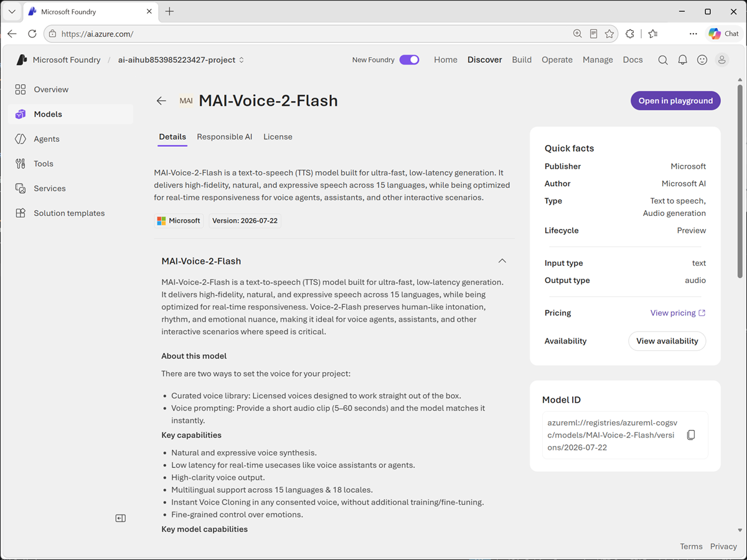Screen dimensions: 747x560
Task: Open Operate in the top navigation
Action: tap(557, 60)
